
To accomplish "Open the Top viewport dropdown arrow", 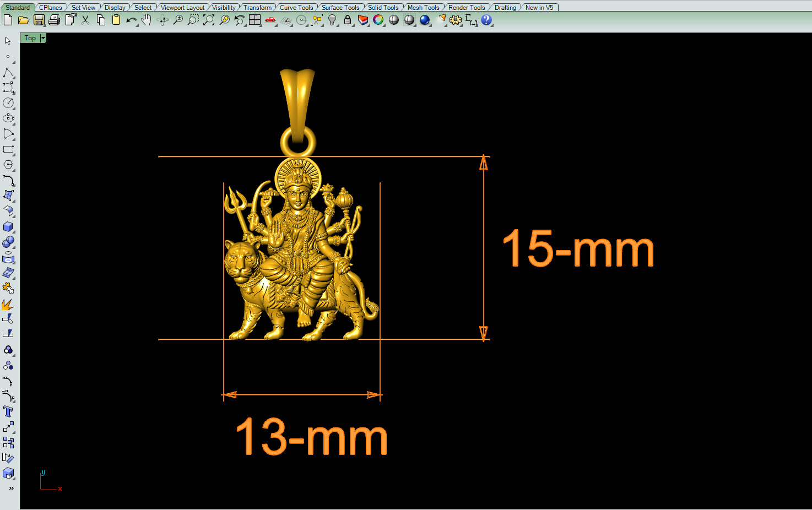I will tap(43, 38).
